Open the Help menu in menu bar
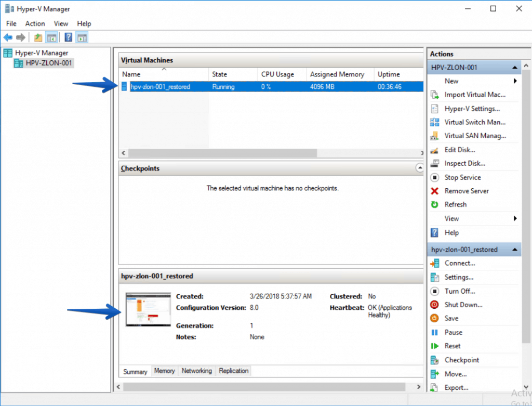 point(84,23)
